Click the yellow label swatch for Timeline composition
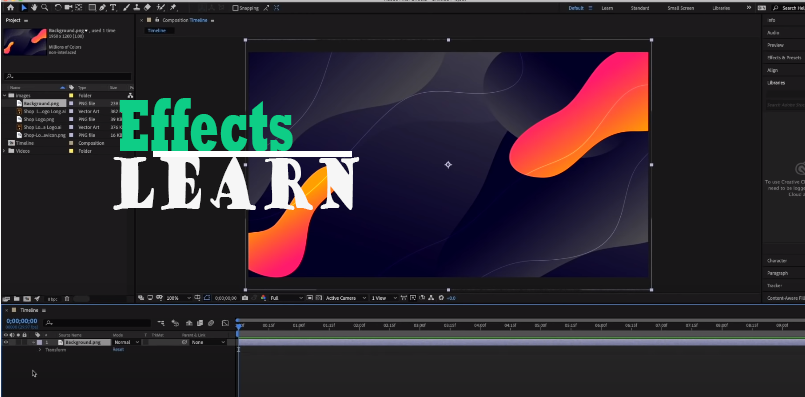The height and width of the screenshot is (397, 805). click(x=71, y=143)
